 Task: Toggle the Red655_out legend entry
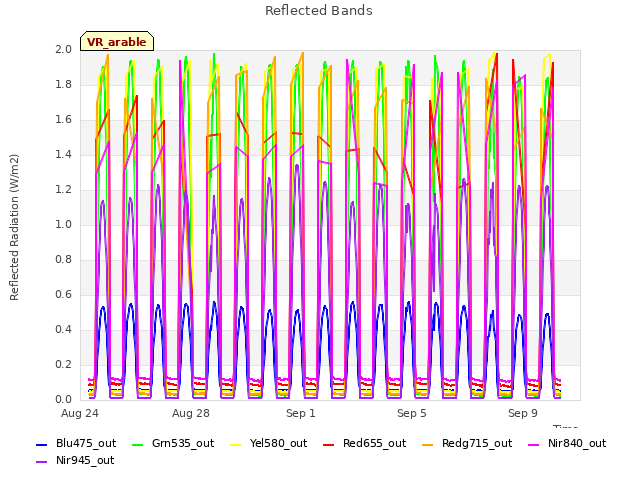click(364, 444)
